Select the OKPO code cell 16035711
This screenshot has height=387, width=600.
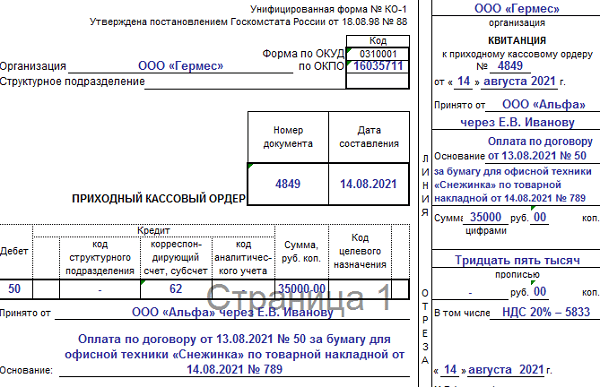click(x=378, y=66)
